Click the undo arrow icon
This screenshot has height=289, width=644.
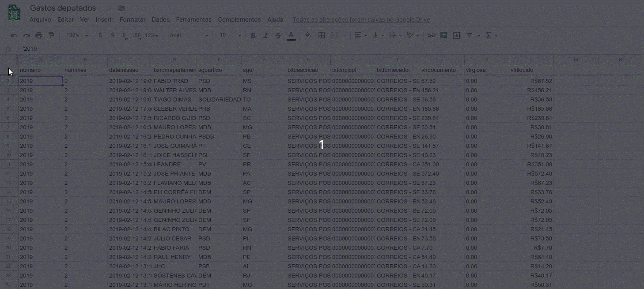[x=14, y=35]
